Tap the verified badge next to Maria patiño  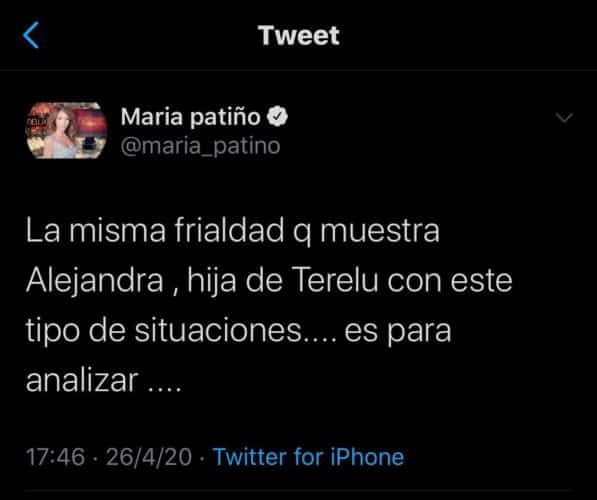tap(277, 116)
